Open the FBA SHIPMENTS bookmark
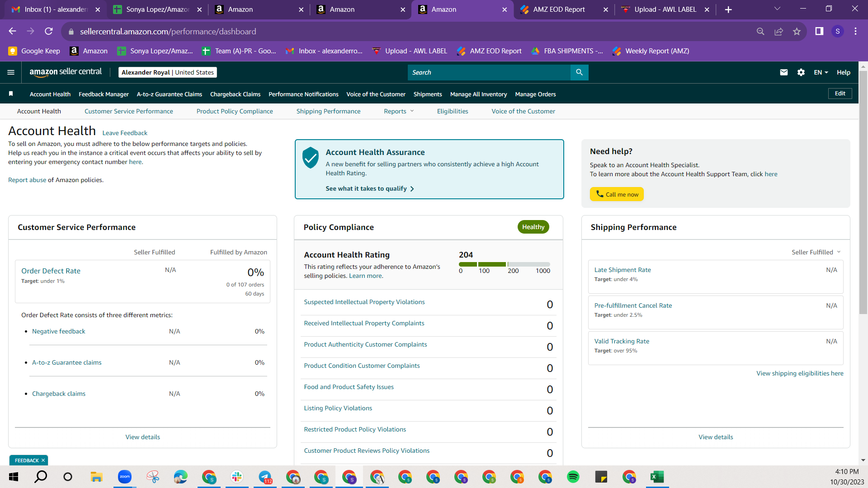Viewport: 868px width, 488px height. [x=567, y=51]
